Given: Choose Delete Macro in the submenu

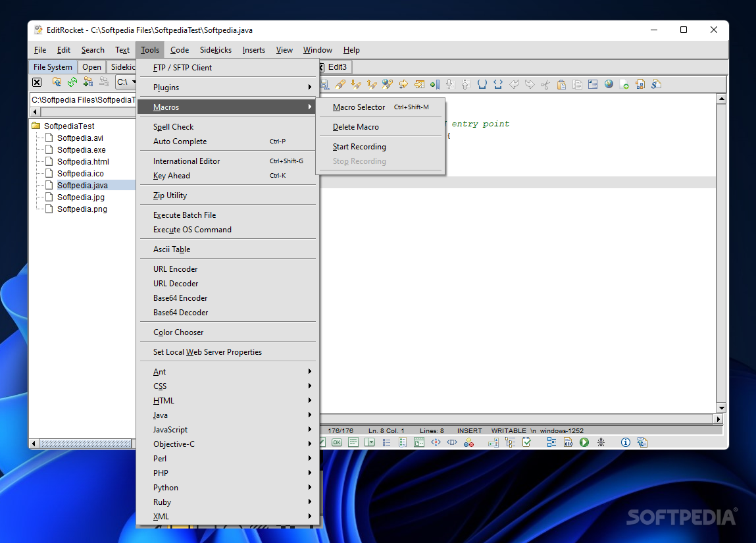Looking at the screenshot, I should (380, 127).
